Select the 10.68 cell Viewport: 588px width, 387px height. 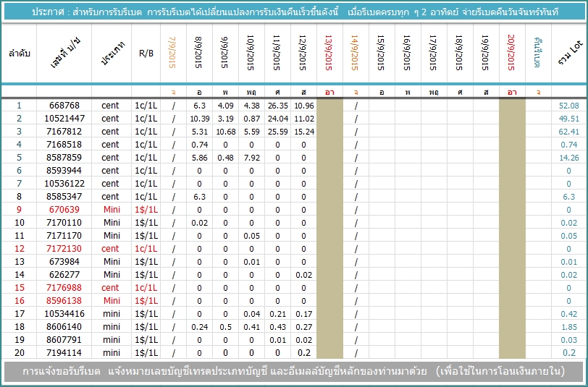click(225, 132)
